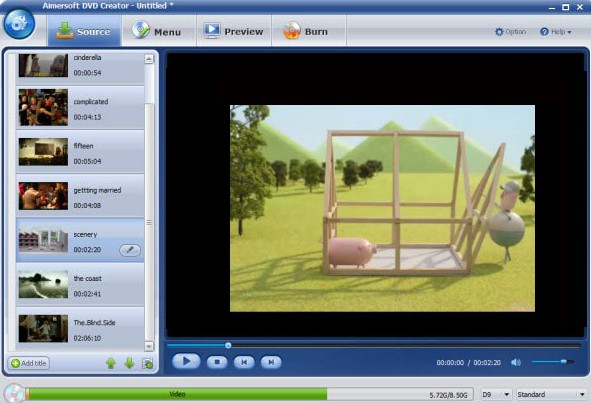Click the Add title button

tap(29, 363)
